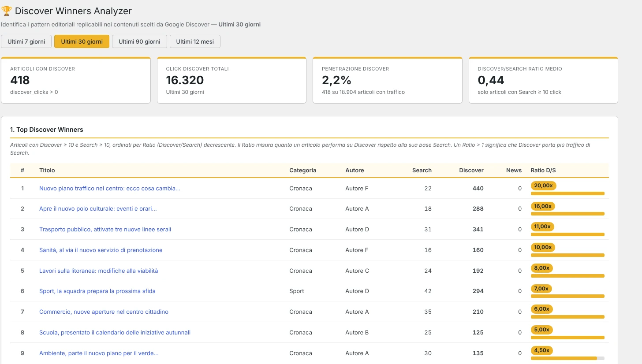Click the Search value 42
The width and height of the screenshot is (642, 364).
click(428, 291)
